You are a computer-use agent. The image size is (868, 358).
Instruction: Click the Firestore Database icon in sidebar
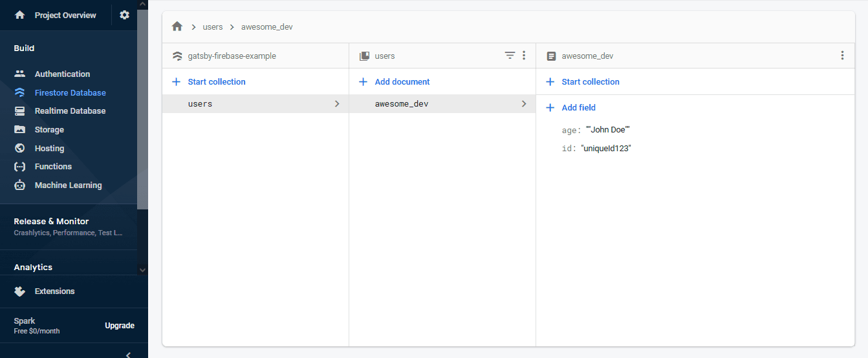pos(19,92)
